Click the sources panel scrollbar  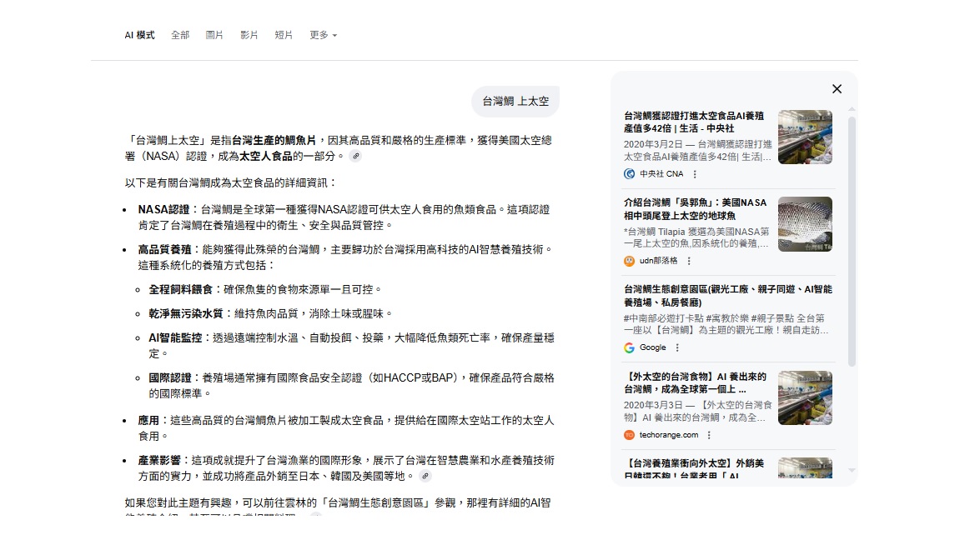click(852, 242)
